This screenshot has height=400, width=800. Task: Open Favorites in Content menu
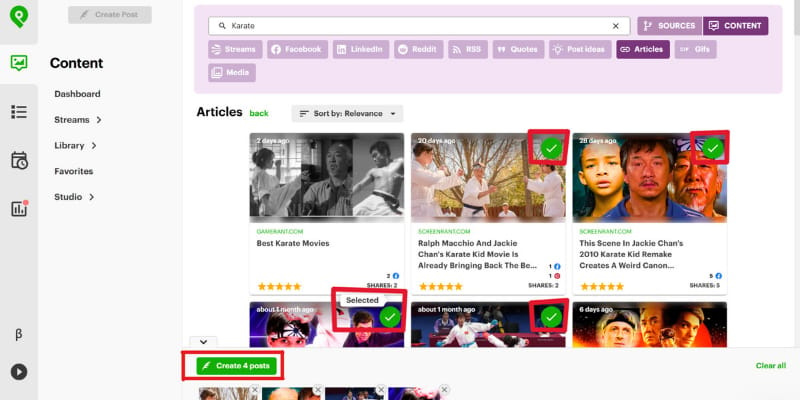click(73, 171)
